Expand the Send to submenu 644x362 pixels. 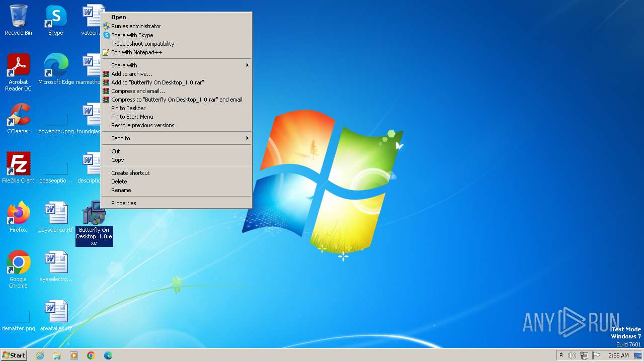tap(177, 138)
